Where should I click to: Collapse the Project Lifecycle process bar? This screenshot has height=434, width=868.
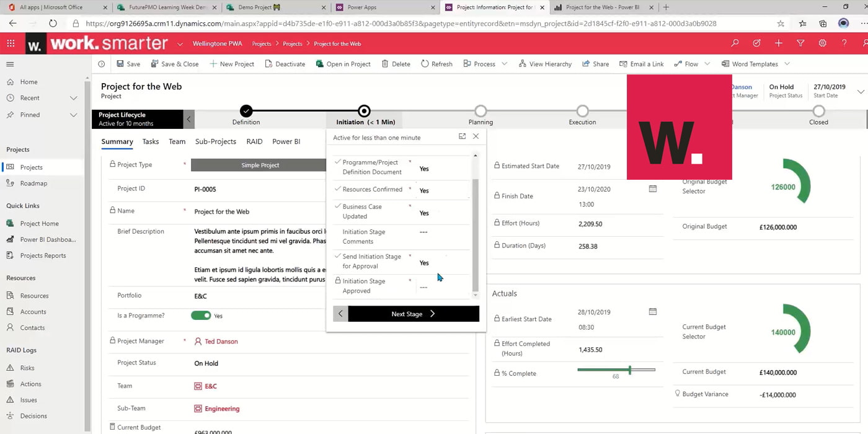(x=189, y=119)
